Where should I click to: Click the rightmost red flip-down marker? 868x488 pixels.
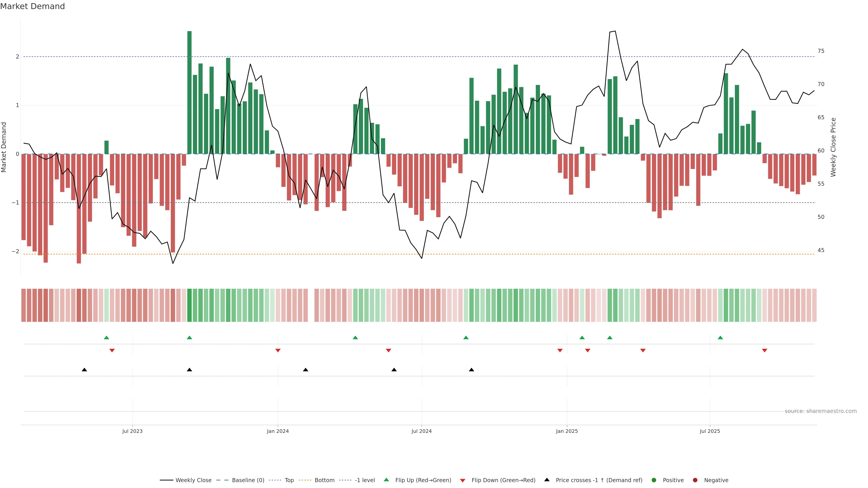[764, 351]
